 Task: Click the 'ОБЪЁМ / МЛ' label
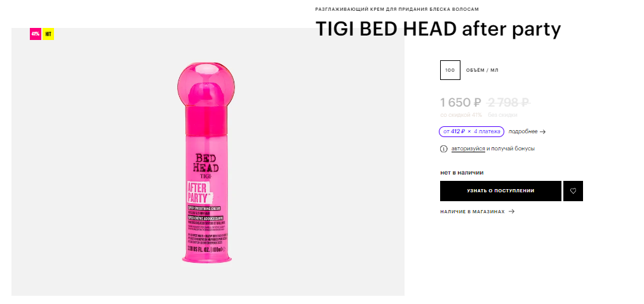[482, 70]
